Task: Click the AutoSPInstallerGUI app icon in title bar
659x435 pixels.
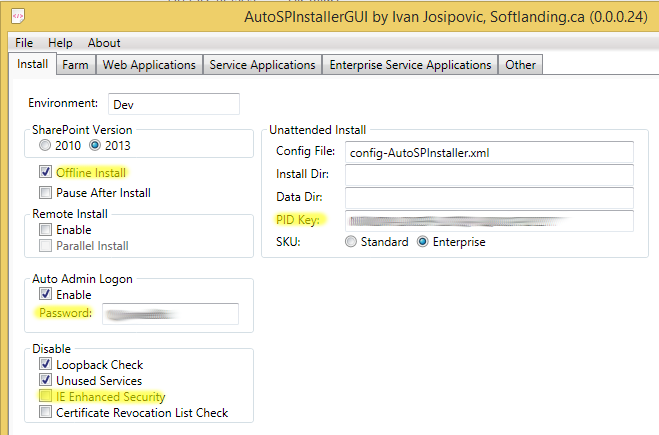Action: click(18, 16)
